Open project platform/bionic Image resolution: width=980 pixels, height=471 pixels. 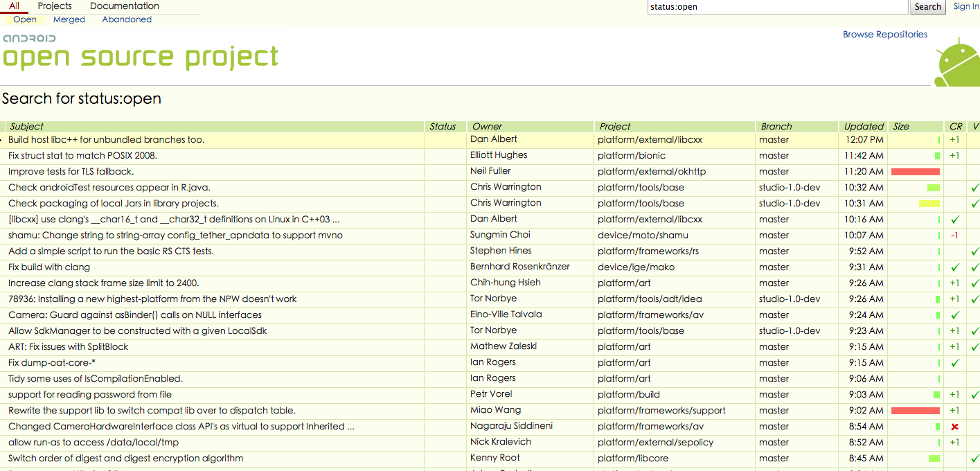pos(632,156)
